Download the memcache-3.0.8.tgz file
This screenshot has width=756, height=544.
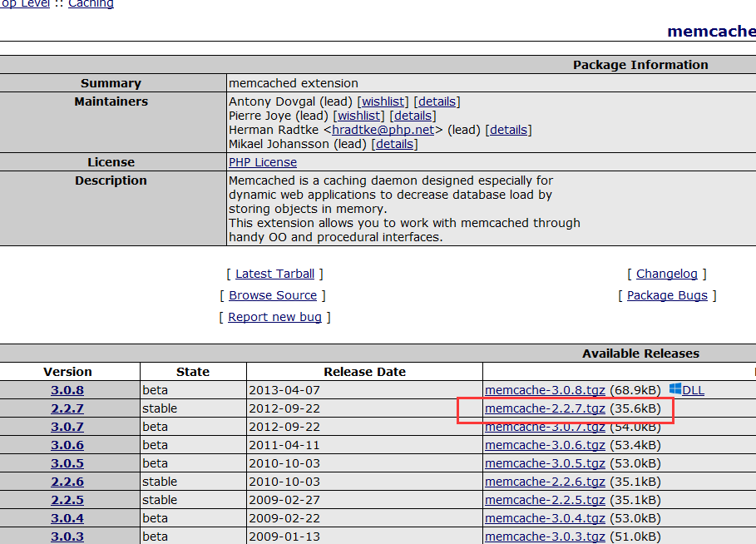(x=545, y=390)
